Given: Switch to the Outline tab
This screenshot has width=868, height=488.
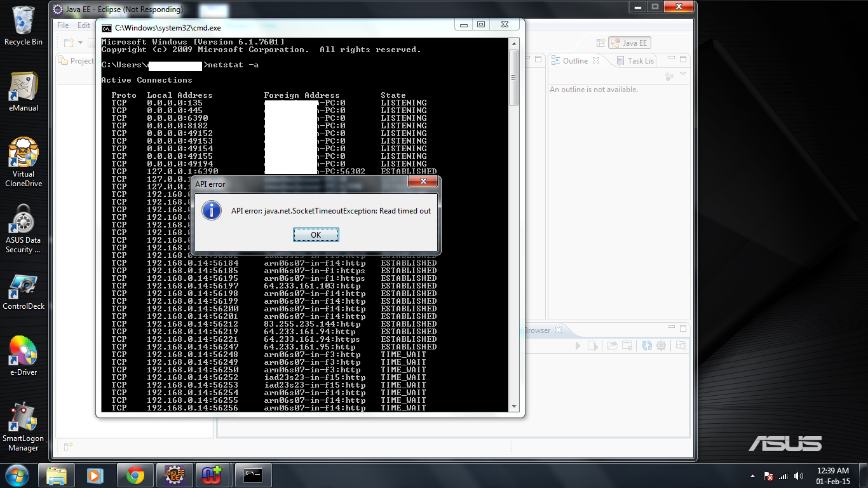Looking at the screenshot, I should (x=574, y=61).
